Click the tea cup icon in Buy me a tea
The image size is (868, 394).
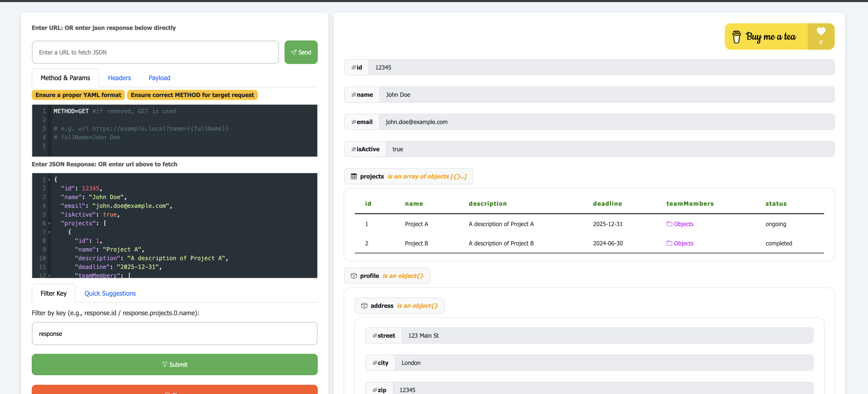(736, 37)
